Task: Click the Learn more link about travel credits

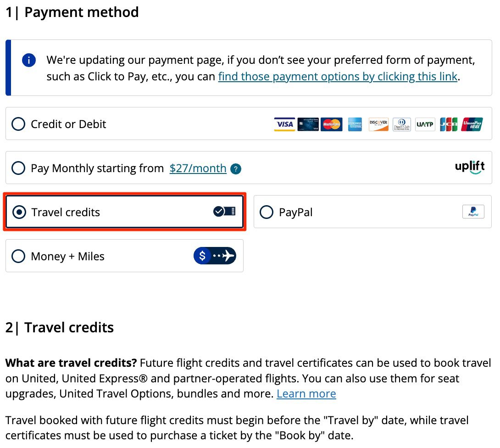Action: tap(306, 393)
